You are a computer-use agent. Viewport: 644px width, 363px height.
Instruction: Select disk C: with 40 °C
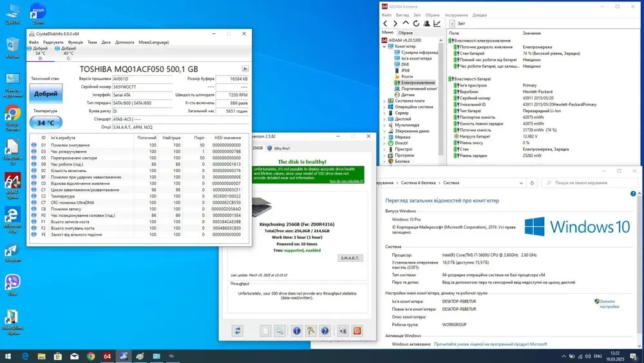pos(67,53)
